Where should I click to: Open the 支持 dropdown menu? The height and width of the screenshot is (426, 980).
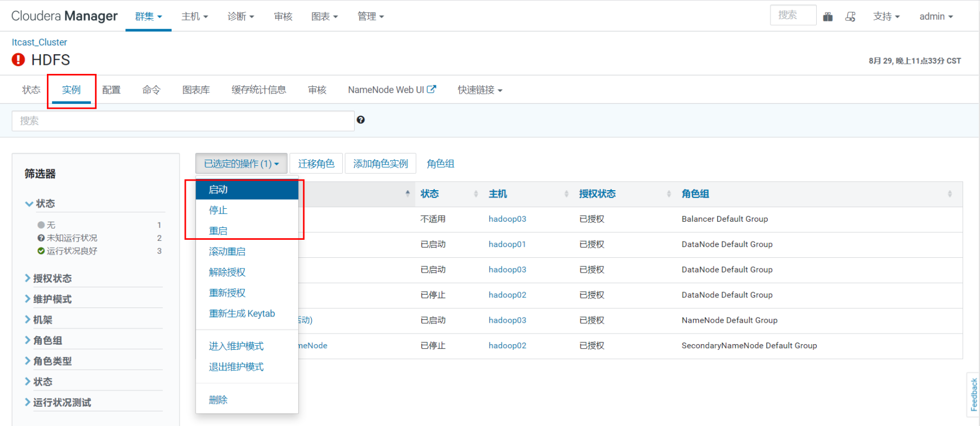click(x=886, y=16)
